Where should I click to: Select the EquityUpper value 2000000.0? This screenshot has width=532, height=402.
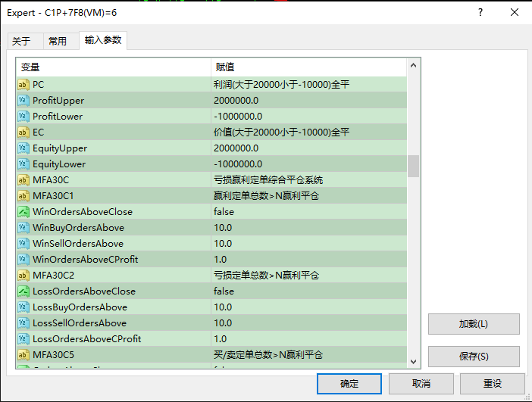click(x=236, y=148)
